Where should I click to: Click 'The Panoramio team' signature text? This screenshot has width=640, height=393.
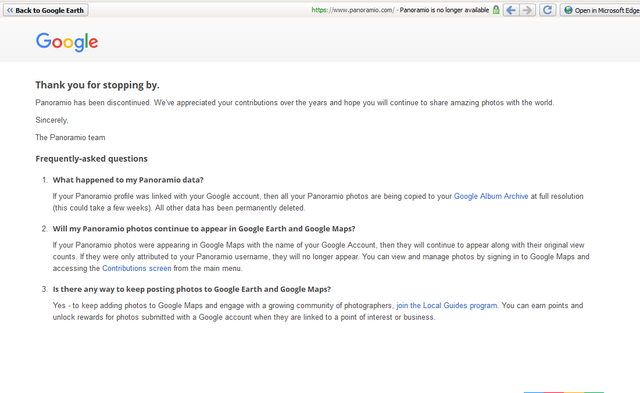[70, 138]
